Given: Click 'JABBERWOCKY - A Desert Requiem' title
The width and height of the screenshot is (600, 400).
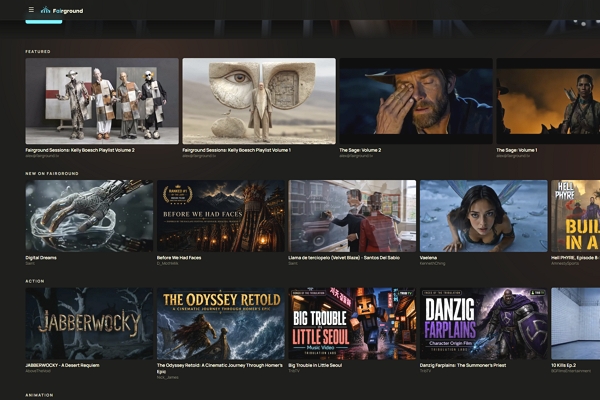Looking at the screenshot, I should tap(62, 365).
